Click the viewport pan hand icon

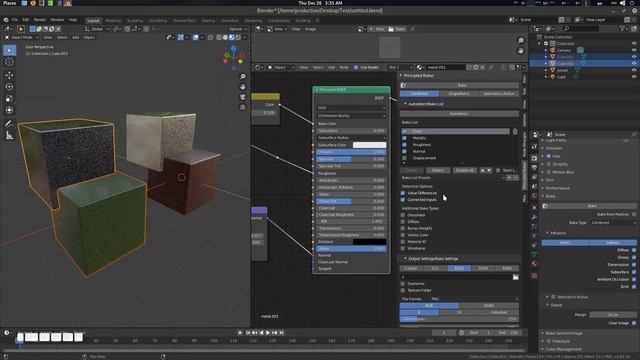pos(242,87)
